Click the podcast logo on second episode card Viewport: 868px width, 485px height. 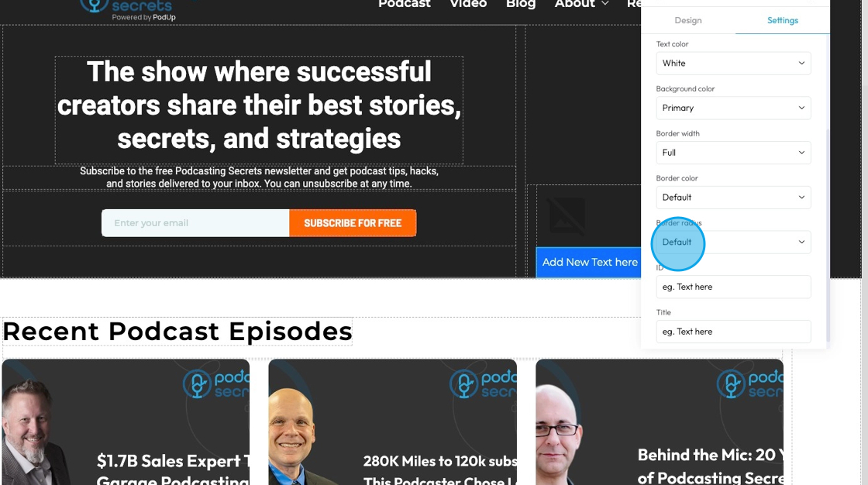pos(484,384)
